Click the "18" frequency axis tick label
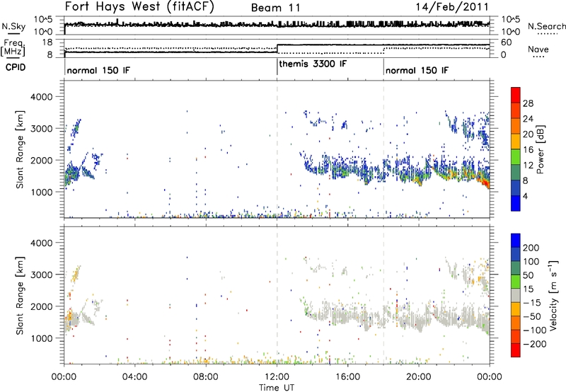Viewport: 566px width, 392px height. [x=47, y=42]
